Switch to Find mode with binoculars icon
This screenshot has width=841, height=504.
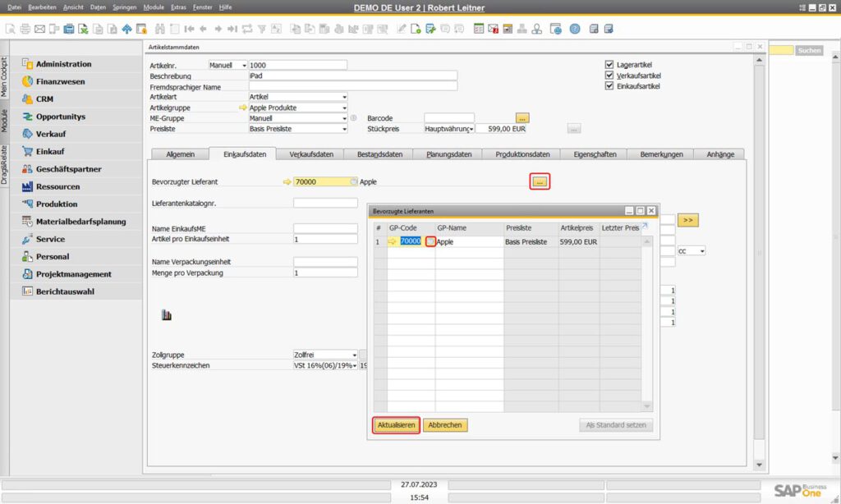point(160,29)
